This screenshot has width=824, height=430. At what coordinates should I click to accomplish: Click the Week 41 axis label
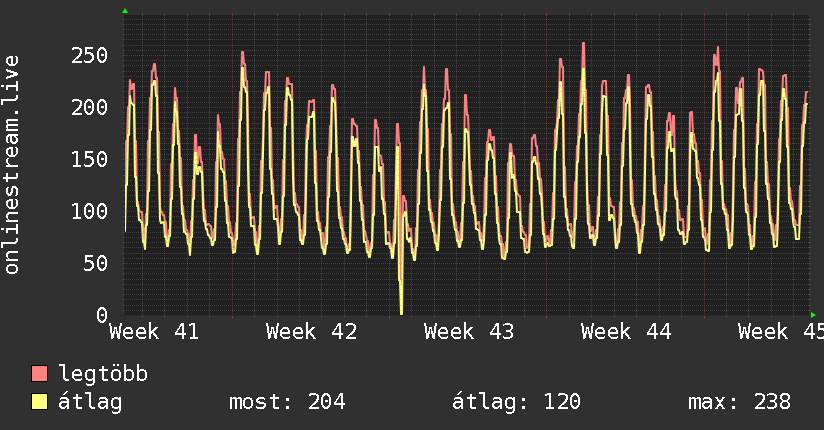(x=154, y=332)
